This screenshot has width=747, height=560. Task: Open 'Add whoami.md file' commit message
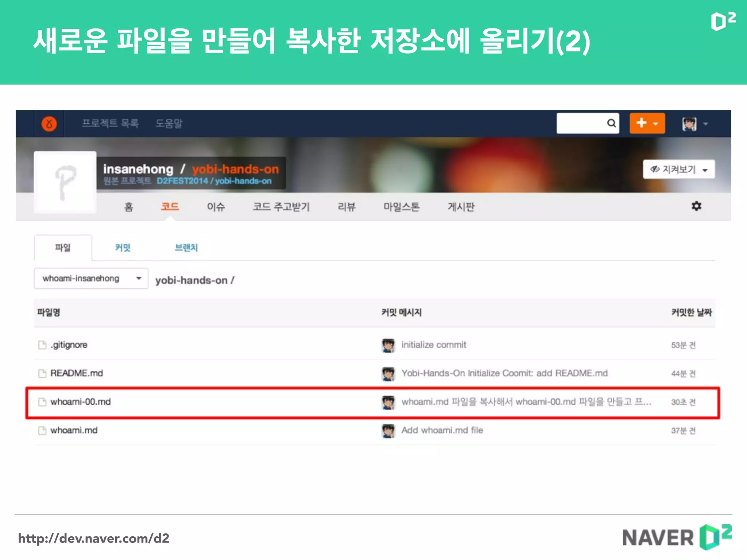click(x=442, y=430)
